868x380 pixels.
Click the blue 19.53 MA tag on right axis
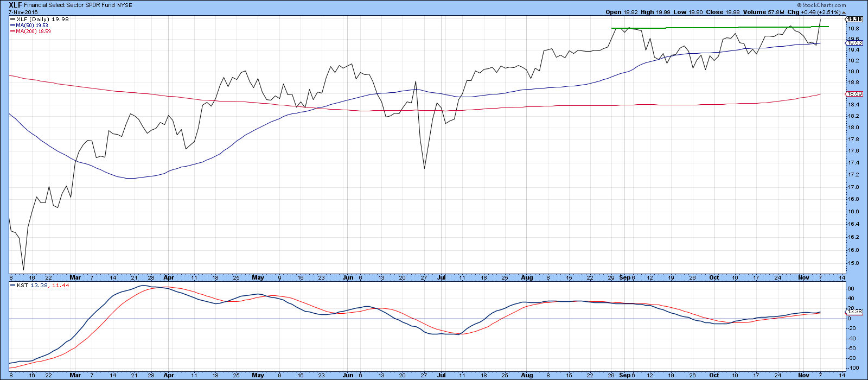(854, 43)
